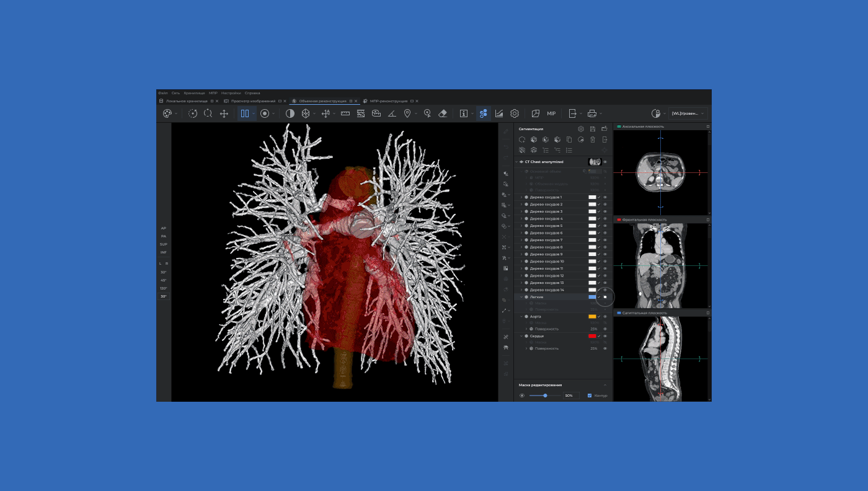
Task: Click the 50% opacity input field
Action: pyautogui.click(x=570, y=396)
